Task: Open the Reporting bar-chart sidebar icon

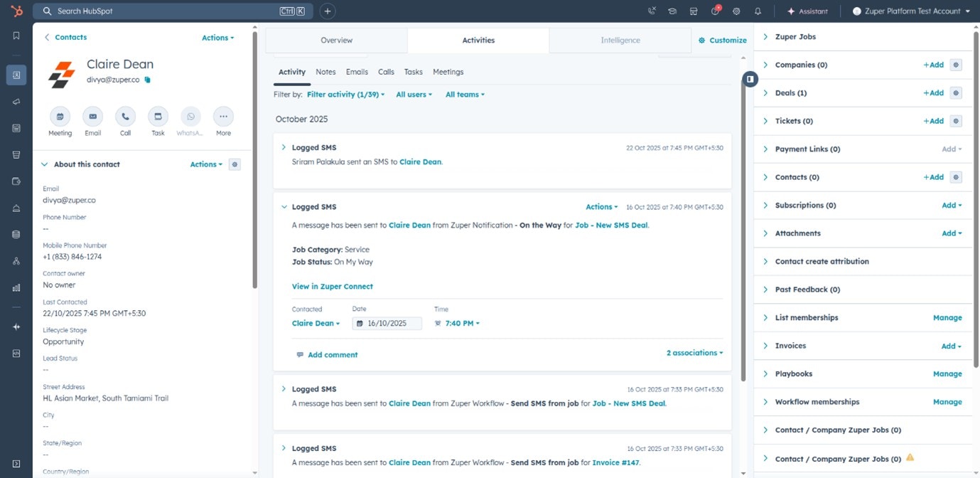Action: (x=16, y=287)
